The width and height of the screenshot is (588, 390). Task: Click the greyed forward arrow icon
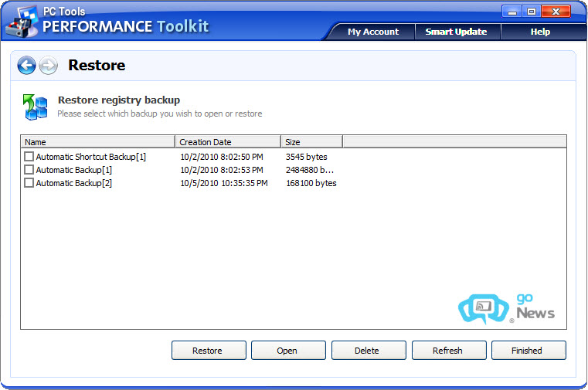coord(49,66)
